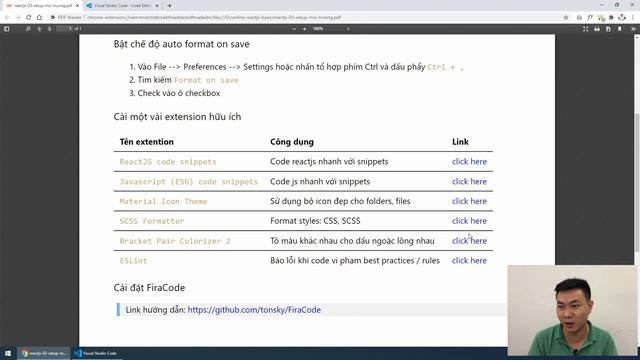This screenshot has height=360, width=640.
Task: Open click here link for ReactJS code snippets
Action: (x=469, y=162)
